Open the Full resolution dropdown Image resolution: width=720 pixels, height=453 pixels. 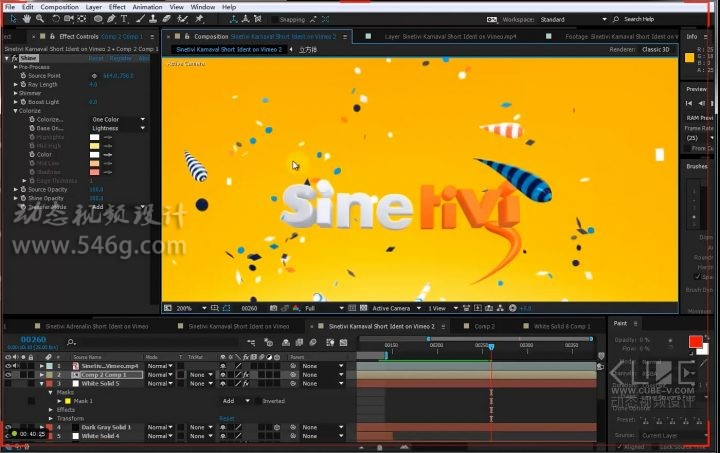point(324,308)
